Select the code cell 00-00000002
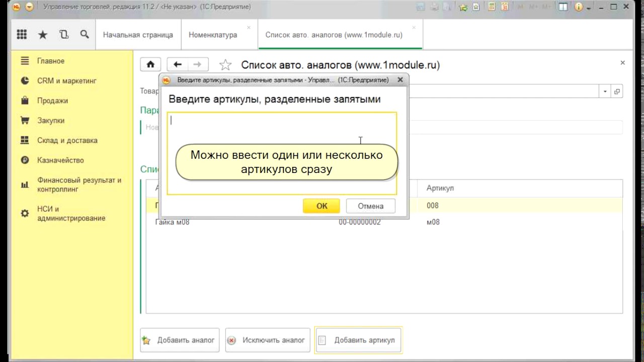Screen dimensions: 644x362 (x=360, y=222)
